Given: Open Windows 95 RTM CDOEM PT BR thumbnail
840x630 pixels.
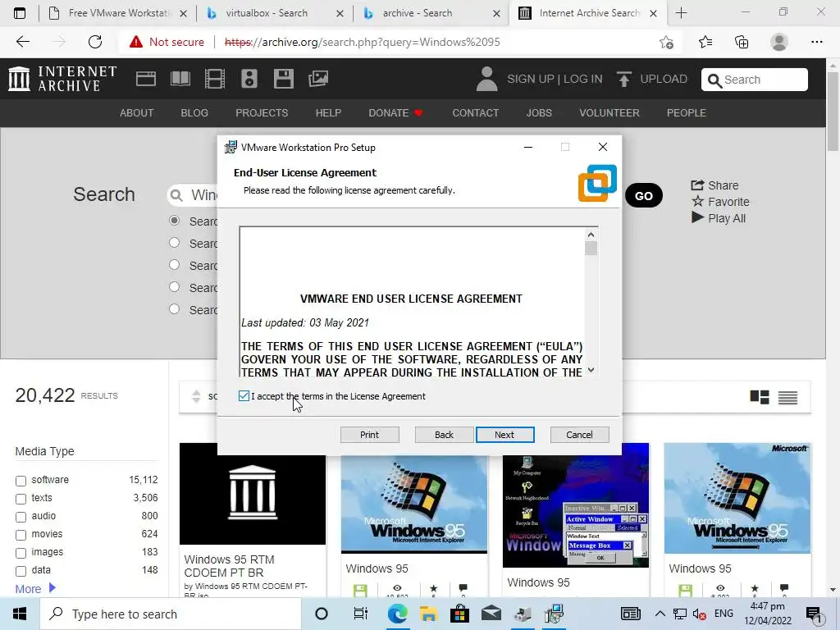Looking at the screenshot, I should tap(253, 493).
